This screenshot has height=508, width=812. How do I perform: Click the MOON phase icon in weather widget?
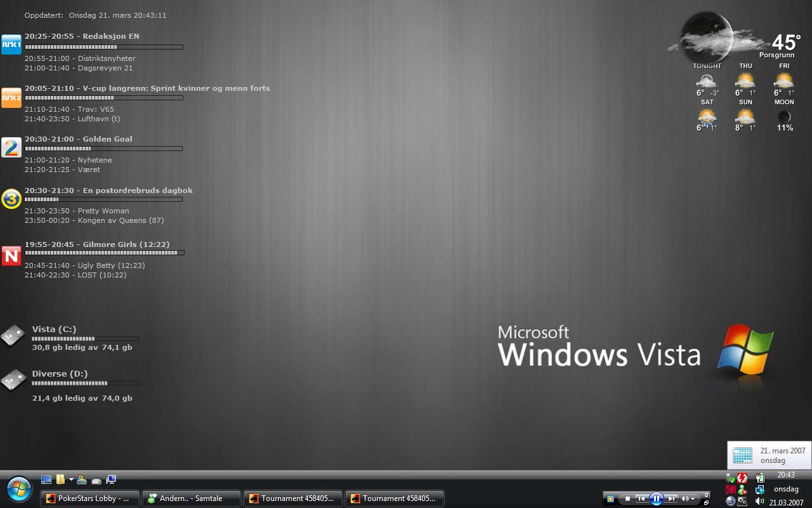pyautogui.click(x=784, y=117)
